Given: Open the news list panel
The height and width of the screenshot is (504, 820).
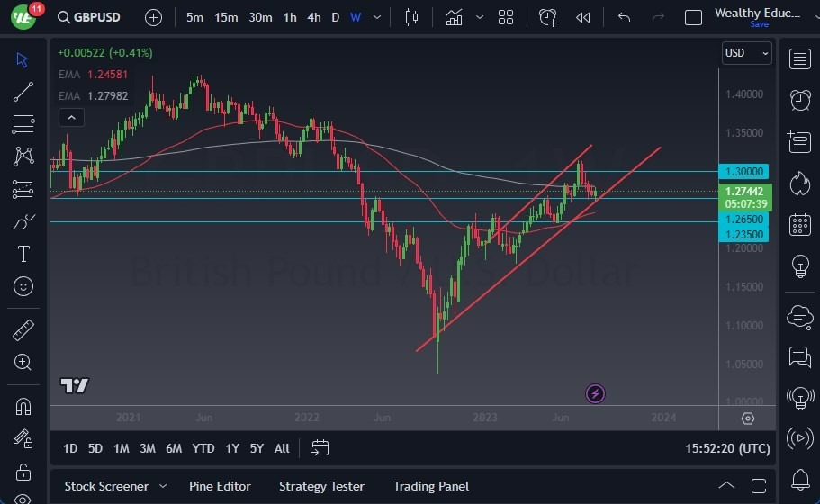Looking at the screenshot, I should 800,141.
